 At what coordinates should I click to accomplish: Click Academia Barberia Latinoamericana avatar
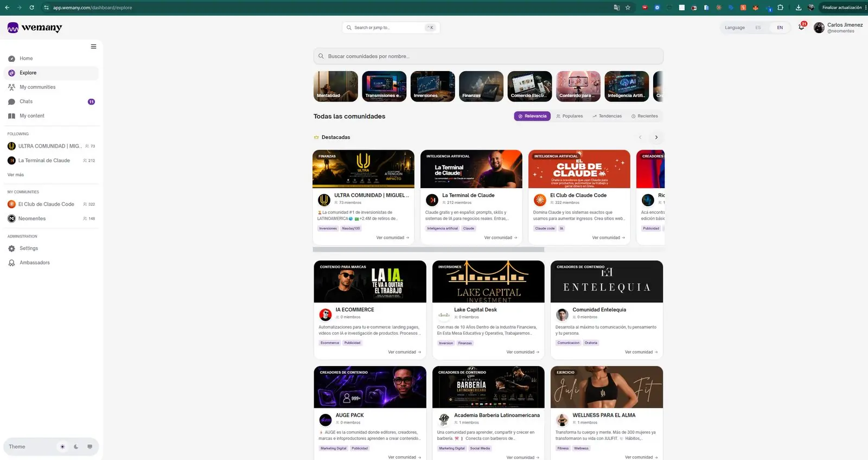[x=444, y=420]
